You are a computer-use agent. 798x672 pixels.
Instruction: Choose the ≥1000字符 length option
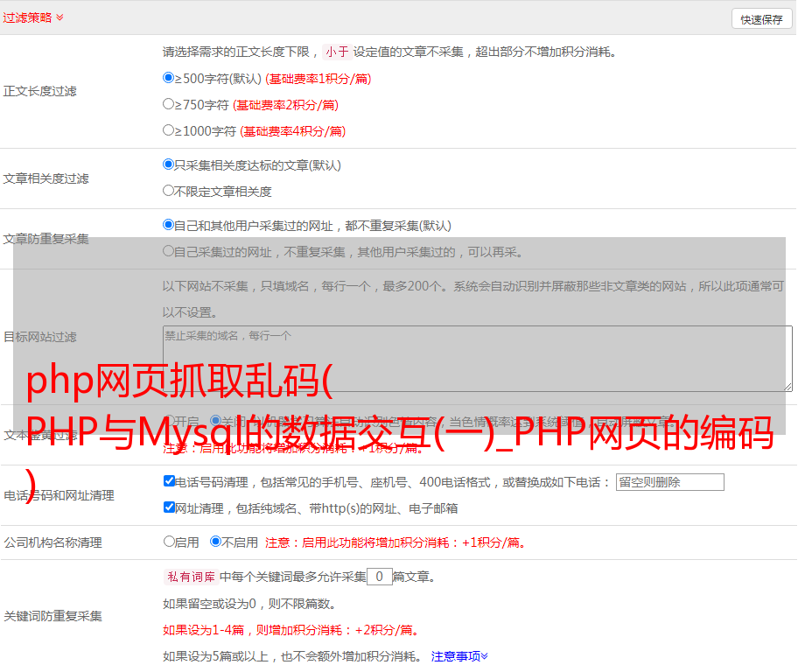click(x=168, y=129)
